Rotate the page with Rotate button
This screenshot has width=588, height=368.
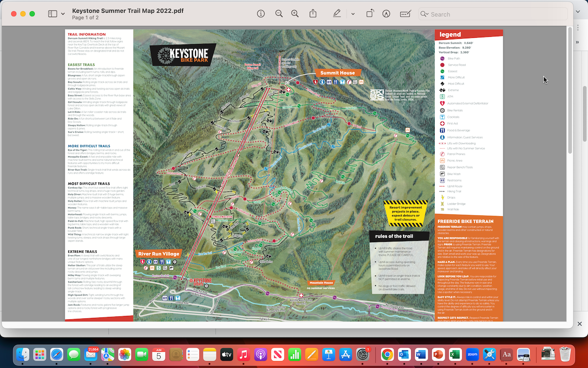pos(370,14)
